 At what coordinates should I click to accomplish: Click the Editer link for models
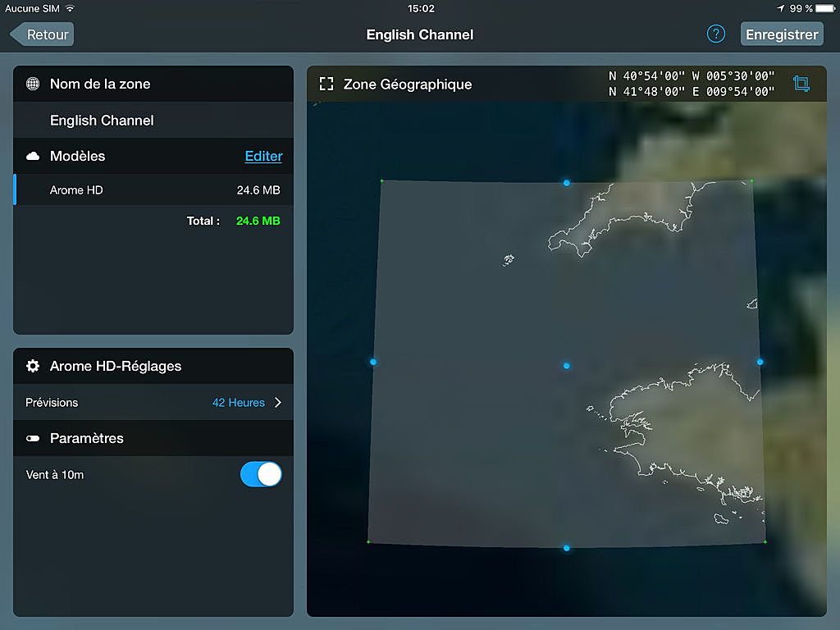[x=263, y=156]
